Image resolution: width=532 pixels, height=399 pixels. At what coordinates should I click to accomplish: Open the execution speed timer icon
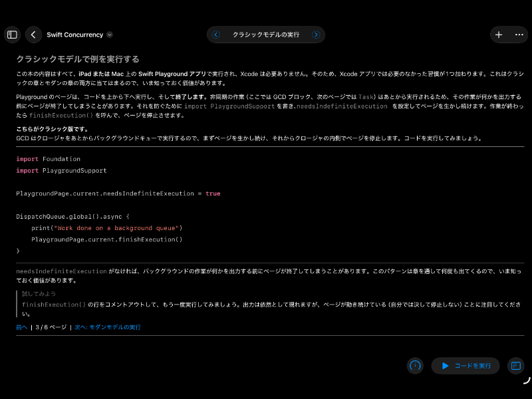click(x=415, y=366)
